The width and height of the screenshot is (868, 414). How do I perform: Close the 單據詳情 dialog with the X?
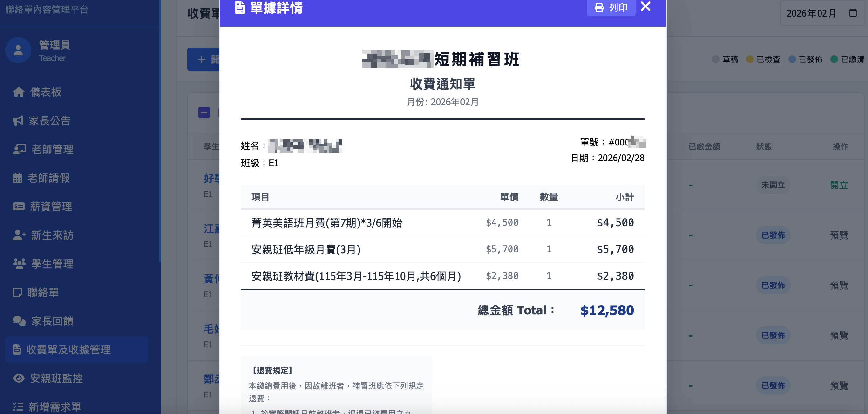point(645,7)
